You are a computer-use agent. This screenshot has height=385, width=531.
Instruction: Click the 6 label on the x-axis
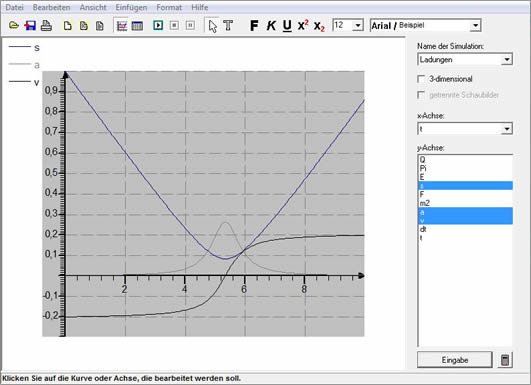coord(244,289)
